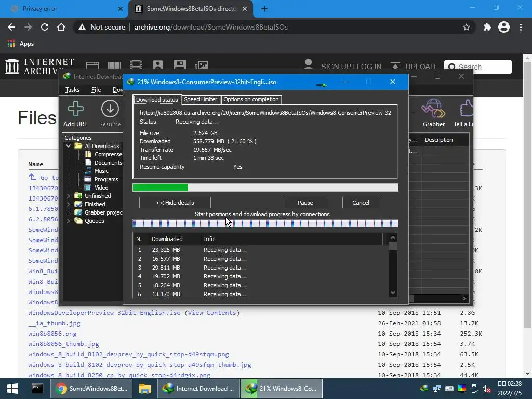Click the connections progress strip

coord(265,223)
